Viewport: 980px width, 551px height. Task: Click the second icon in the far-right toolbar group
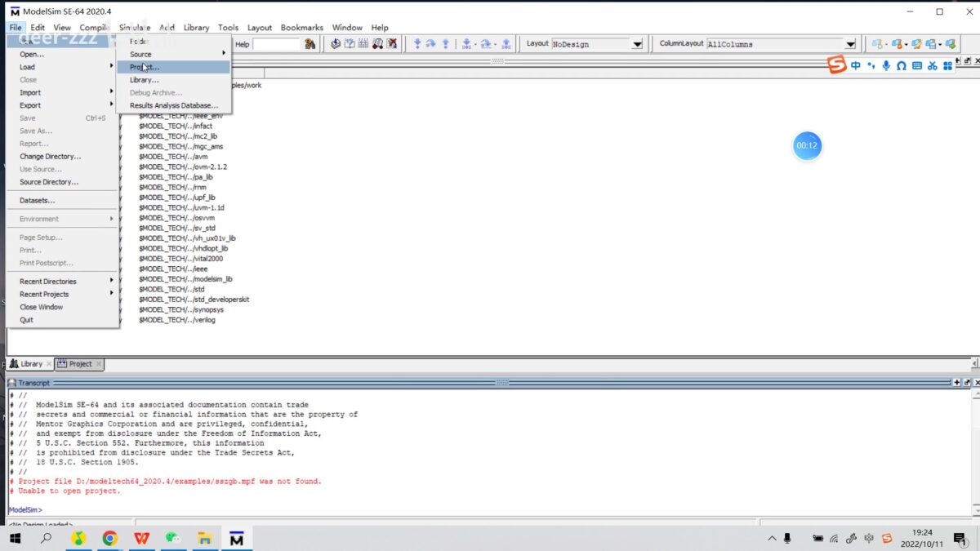pyautogui.click(x=898, y=44)
